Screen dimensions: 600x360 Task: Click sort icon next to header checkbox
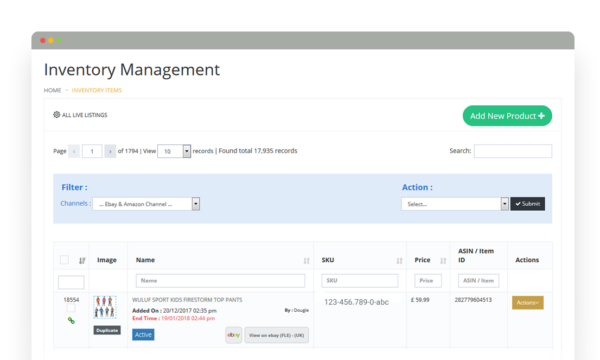point(82,261)
